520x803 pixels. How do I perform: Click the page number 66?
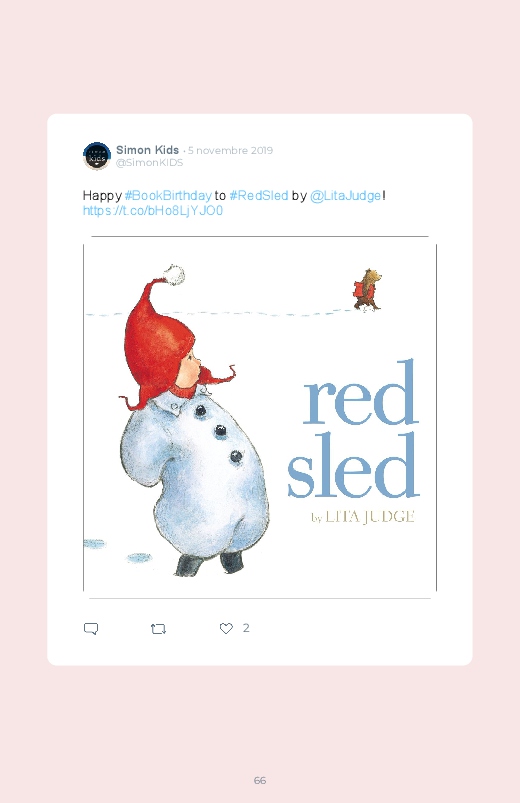click(x=260, y=780)
